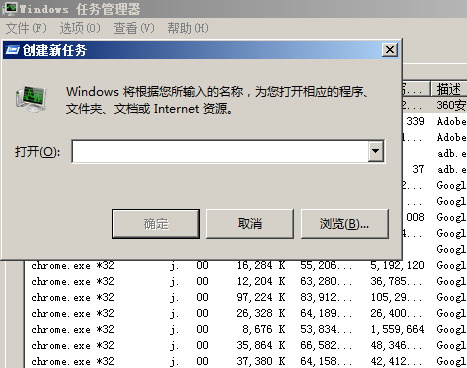
Task: Click the 55,206... value cell
Action: 326,265
